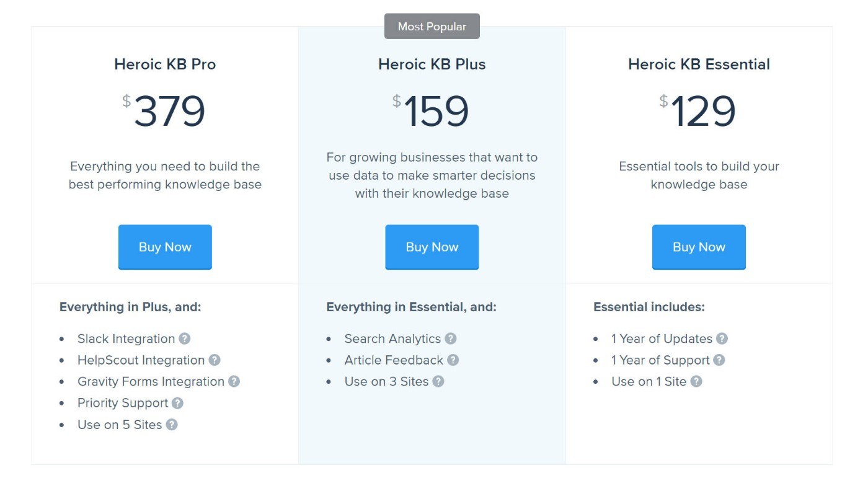Click the $379 Pro price

tap(165, 111)
